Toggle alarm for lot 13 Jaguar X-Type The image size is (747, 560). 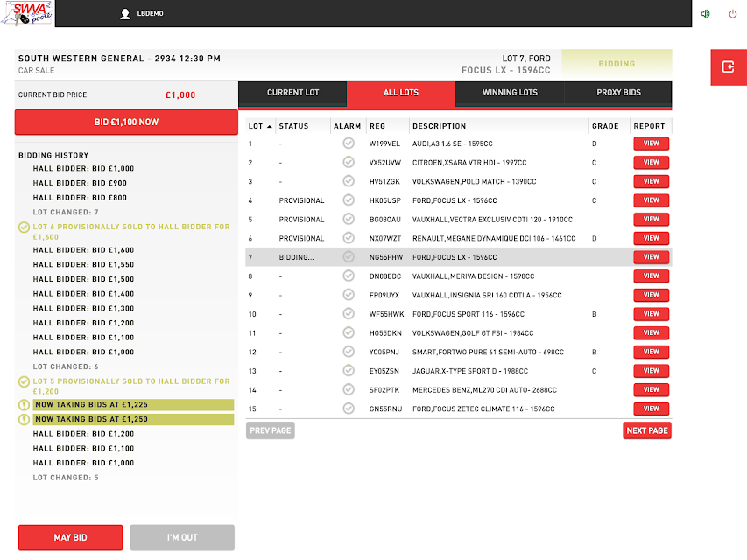pos(349,370)
